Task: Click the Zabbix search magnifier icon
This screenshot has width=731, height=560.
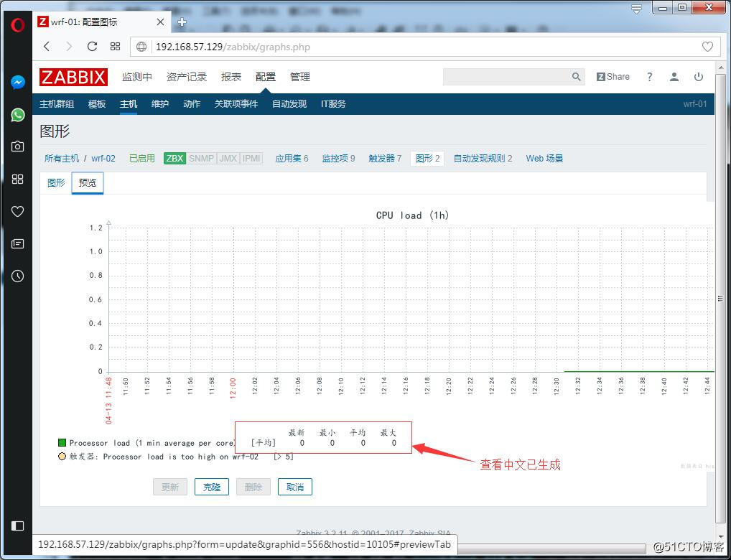Action: 576,77
